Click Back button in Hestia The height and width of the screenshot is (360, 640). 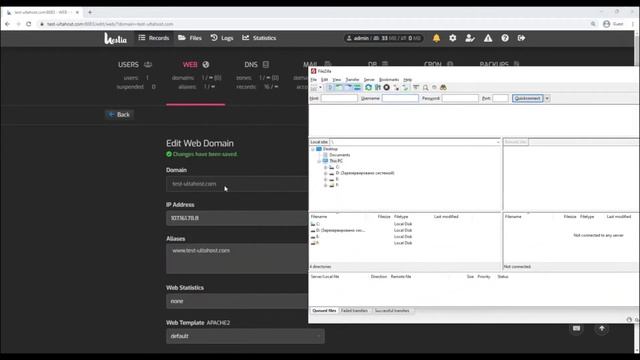tap(119, 115)
